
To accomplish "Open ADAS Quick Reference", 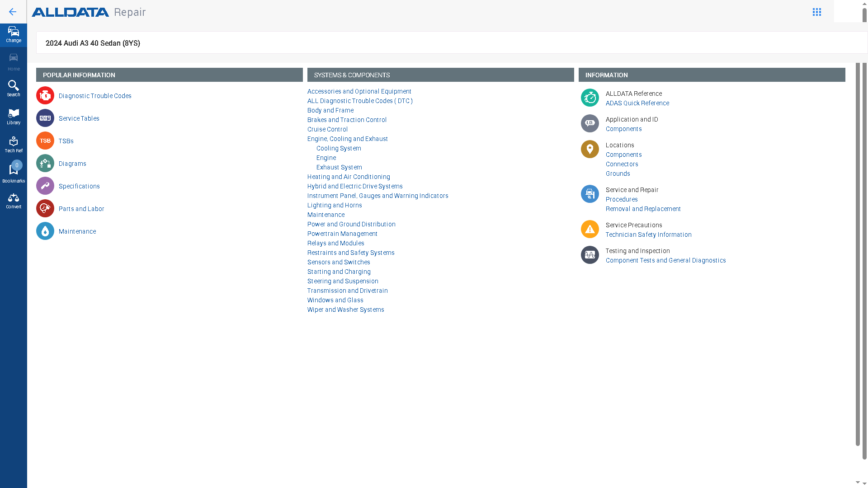I will pyautogui.click(x=637, y=103).
